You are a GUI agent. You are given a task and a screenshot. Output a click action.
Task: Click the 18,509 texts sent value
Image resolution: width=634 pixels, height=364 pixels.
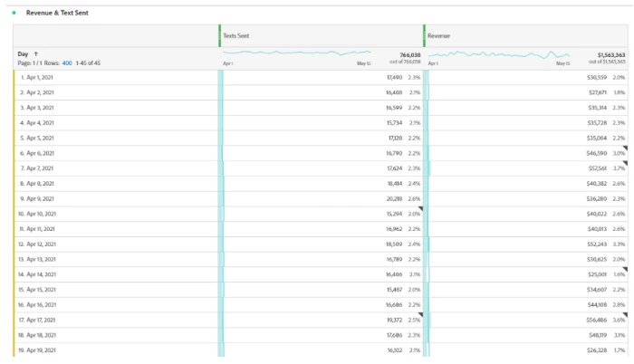click(394, 244)
